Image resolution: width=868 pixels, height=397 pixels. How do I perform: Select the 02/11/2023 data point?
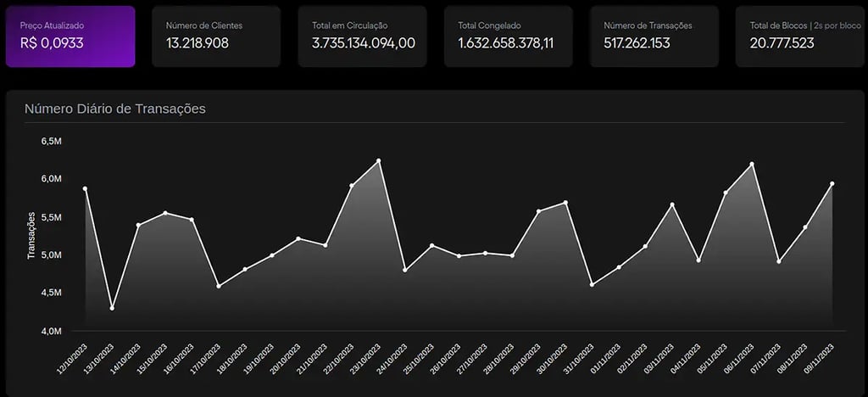[645, 246]
